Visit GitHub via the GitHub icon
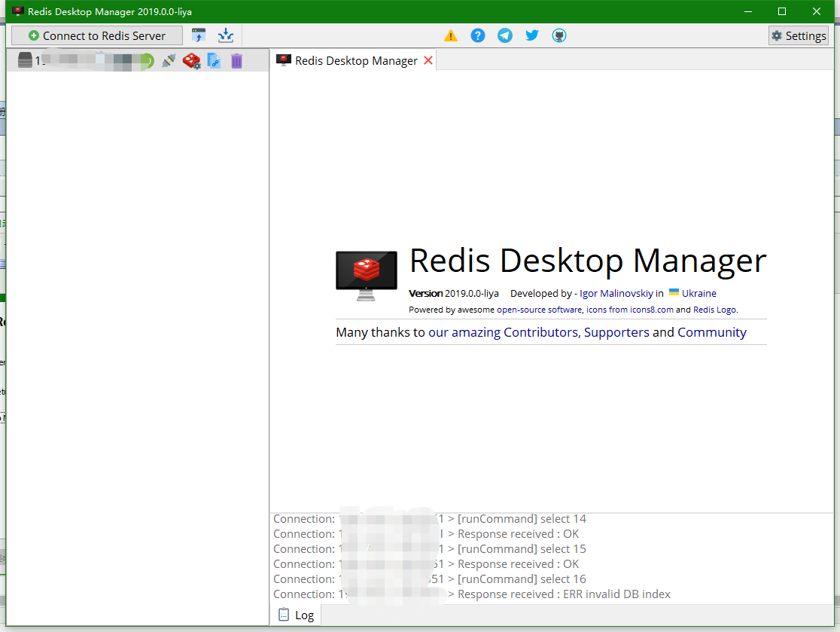840x632 pixels. click(x=559, y=35)
